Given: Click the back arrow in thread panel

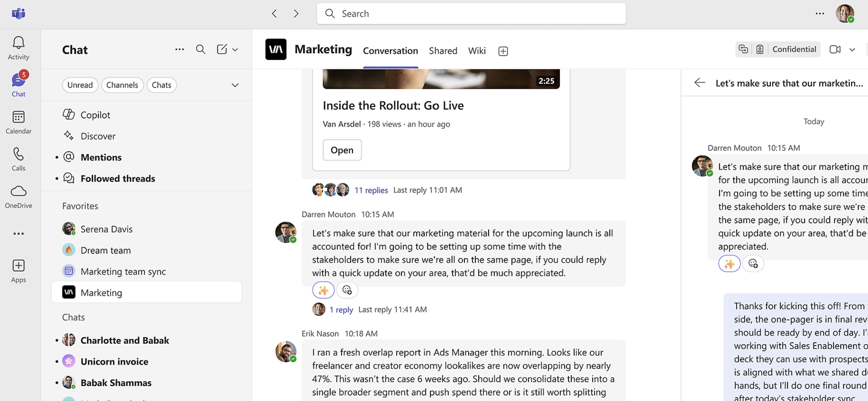Looking at the screenshot, I should click(700, 83).
